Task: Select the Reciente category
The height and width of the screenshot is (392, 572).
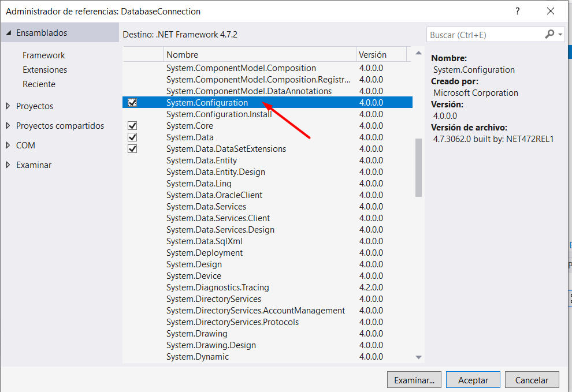Action: [39, 84]
